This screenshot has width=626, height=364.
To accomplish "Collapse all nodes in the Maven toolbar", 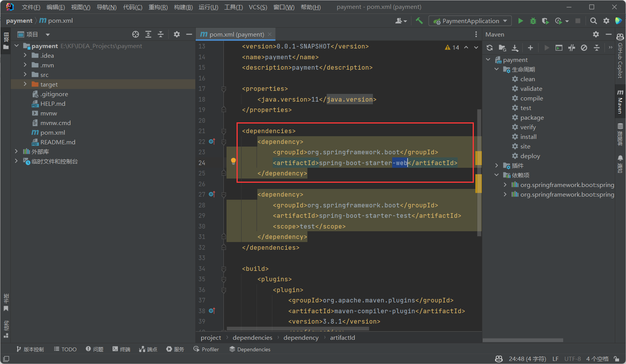I will point(597,48).
